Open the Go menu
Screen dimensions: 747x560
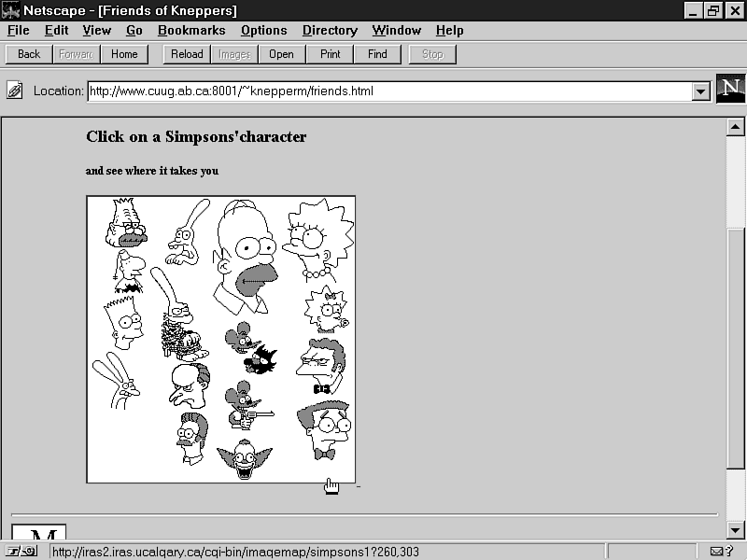click(134, 31)
